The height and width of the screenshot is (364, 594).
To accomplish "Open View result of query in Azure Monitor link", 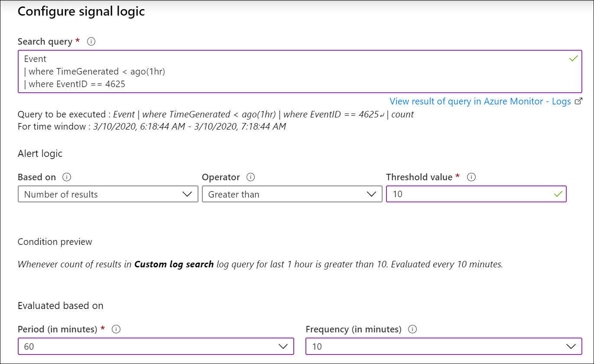I will pos(480,101).
